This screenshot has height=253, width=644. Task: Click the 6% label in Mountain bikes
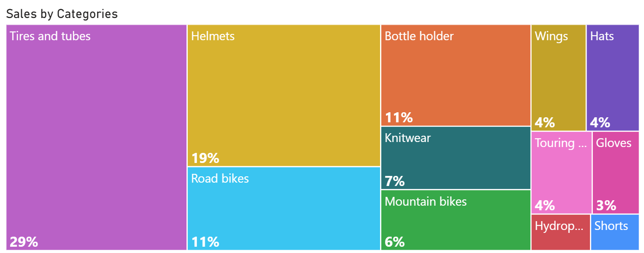tap(395, 242)
